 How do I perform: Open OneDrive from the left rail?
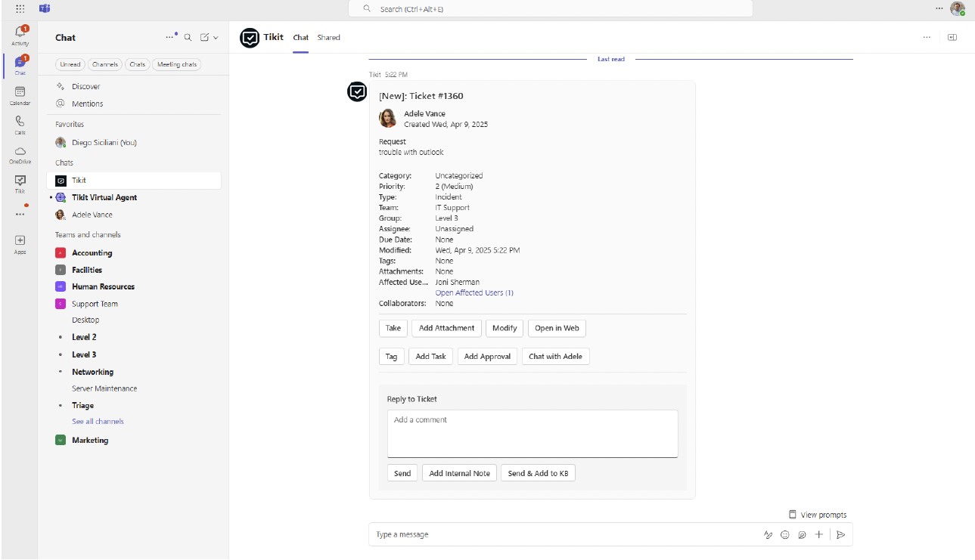(20, 153)
